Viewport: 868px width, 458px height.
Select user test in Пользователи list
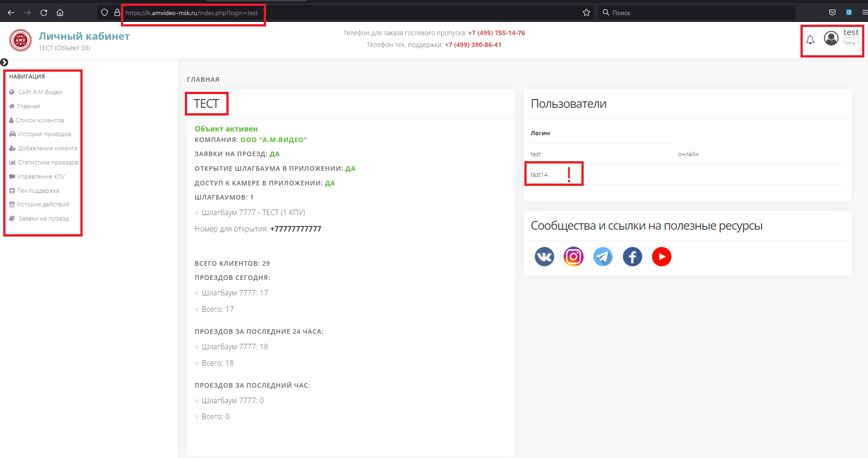pyautogui.click(x=535, y=154)
